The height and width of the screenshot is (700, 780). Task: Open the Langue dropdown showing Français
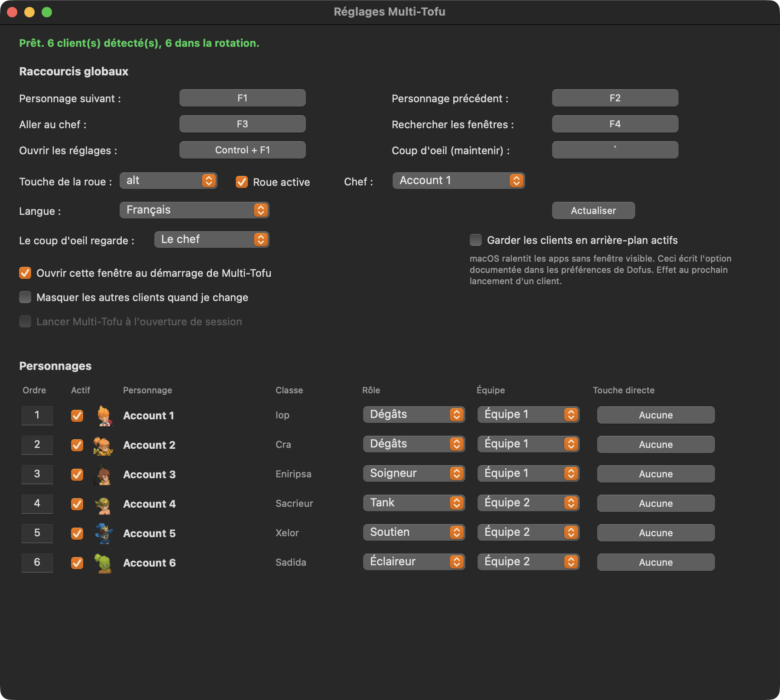[194, 210]
